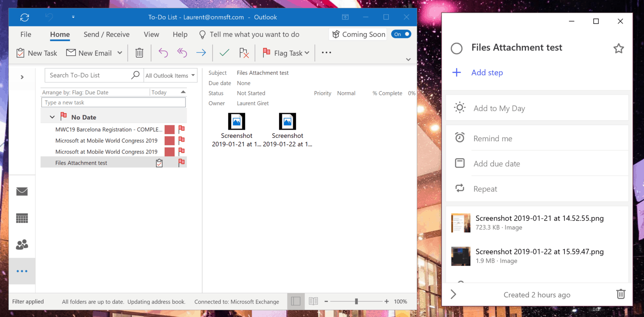Click the clipboard task icon on Files Attachment test
Image resolution: width=644 pixels, height=317 pixels.
[x=159, y=163]
